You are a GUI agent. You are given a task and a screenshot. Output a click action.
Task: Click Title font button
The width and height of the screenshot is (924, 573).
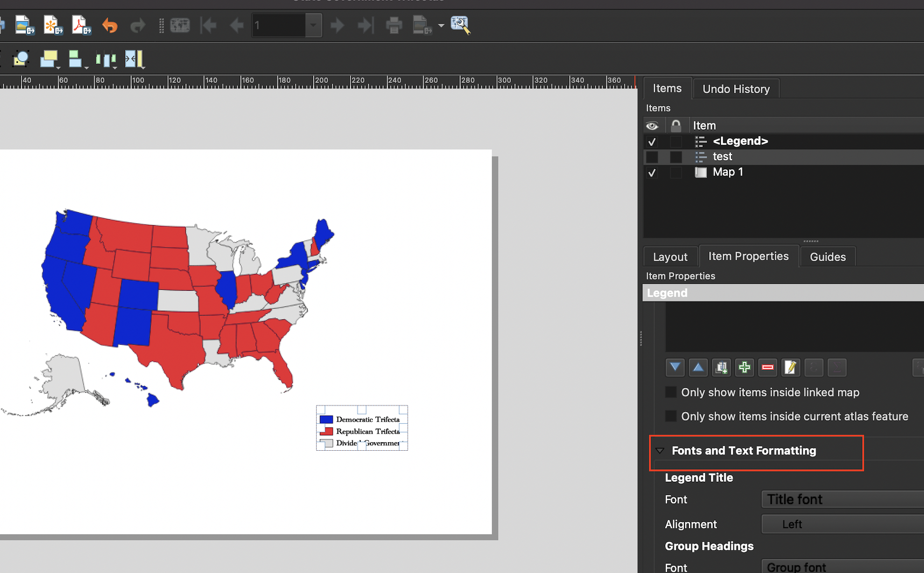[842, 499]
